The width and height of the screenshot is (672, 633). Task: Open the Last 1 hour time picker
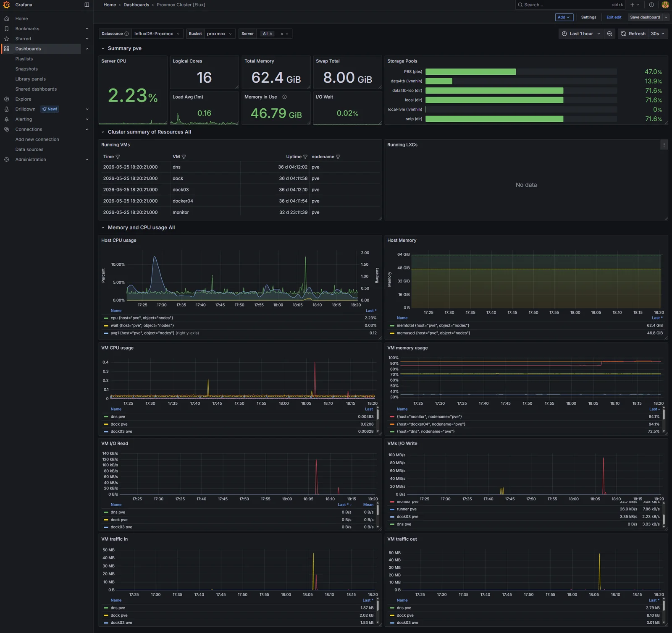(581, 34)
